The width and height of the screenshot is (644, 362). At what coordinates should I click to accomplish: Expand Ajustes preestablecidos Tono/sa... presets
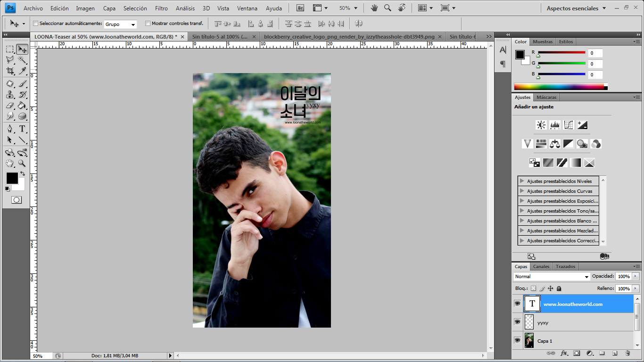pyautogui.click(x=522, y=211)
